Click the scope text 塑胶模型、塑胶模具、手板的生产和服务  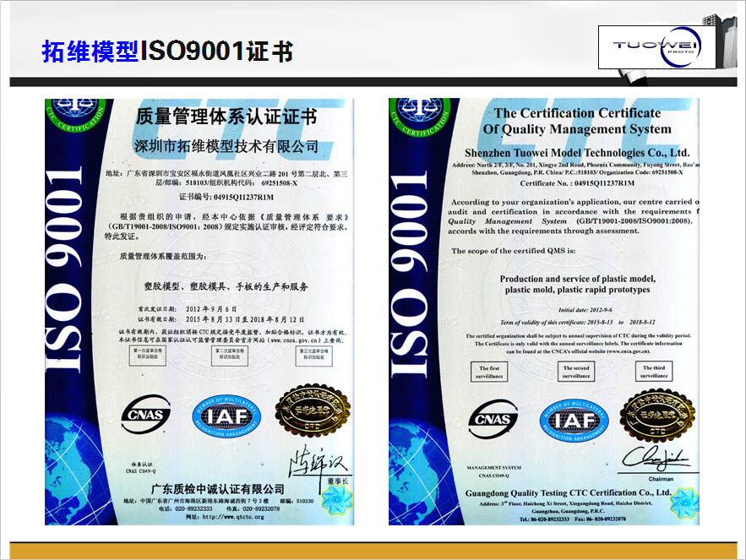[x=226, y=286]
